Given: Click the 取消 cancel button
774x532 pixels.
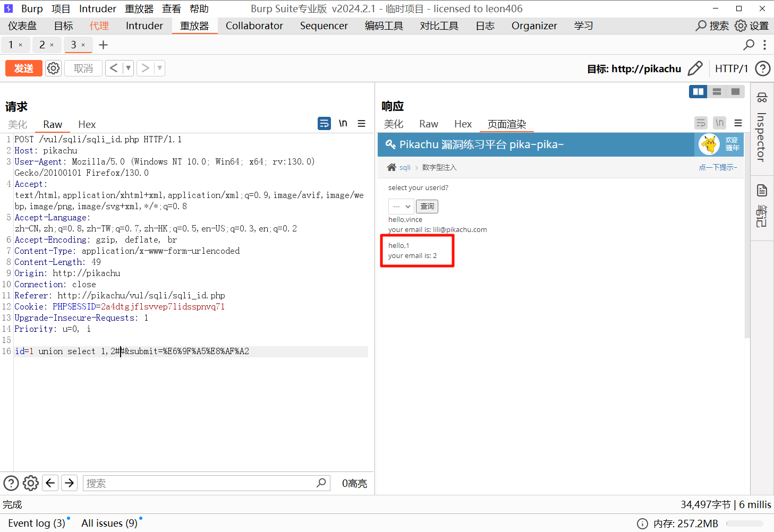Looking at the screenshot, I should click(83, 68).
